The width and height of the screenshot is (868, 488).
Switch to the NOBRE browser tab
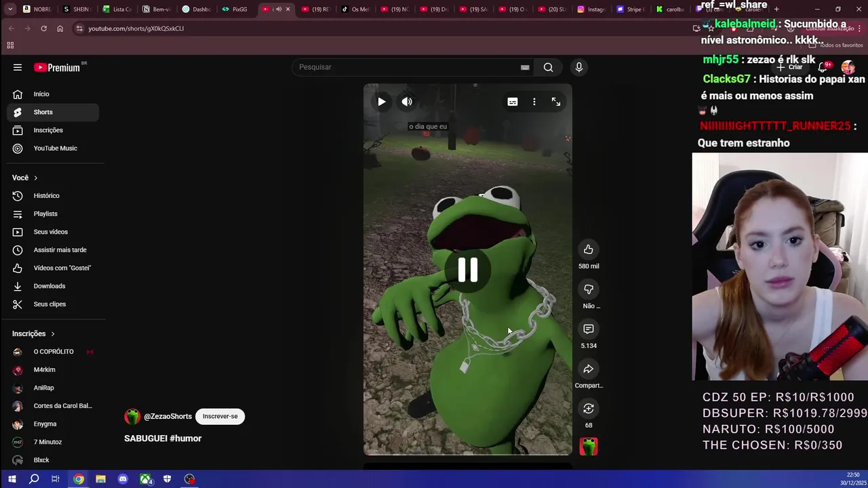coord(37,9)
